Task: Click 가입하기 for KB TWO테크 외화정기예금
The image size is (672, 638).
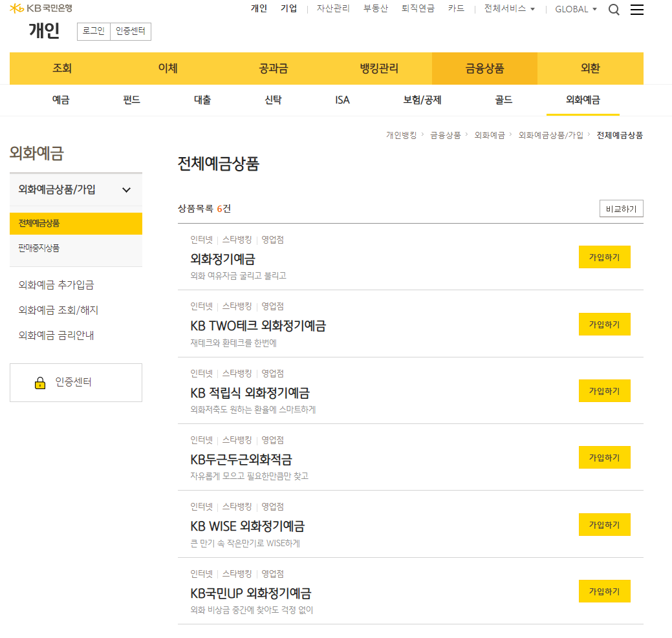Action: 604,324
